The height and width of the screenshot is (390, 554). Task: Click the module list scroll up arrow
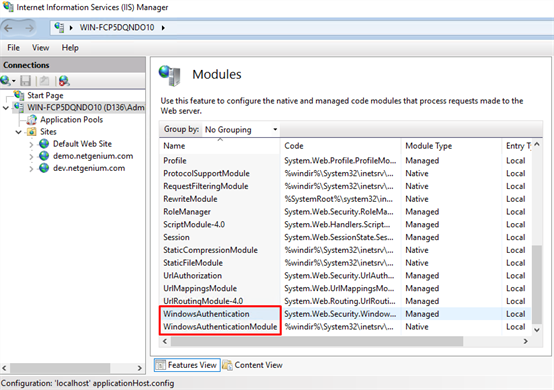coord(537,144)
